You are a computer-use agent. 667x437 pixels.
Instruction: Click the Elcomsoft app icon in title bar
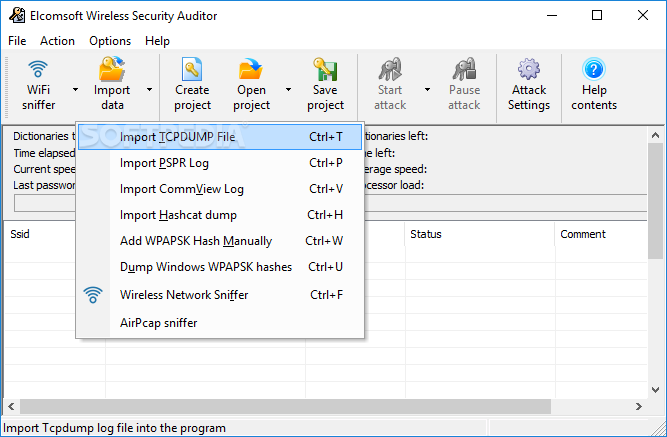coord(17,15)
